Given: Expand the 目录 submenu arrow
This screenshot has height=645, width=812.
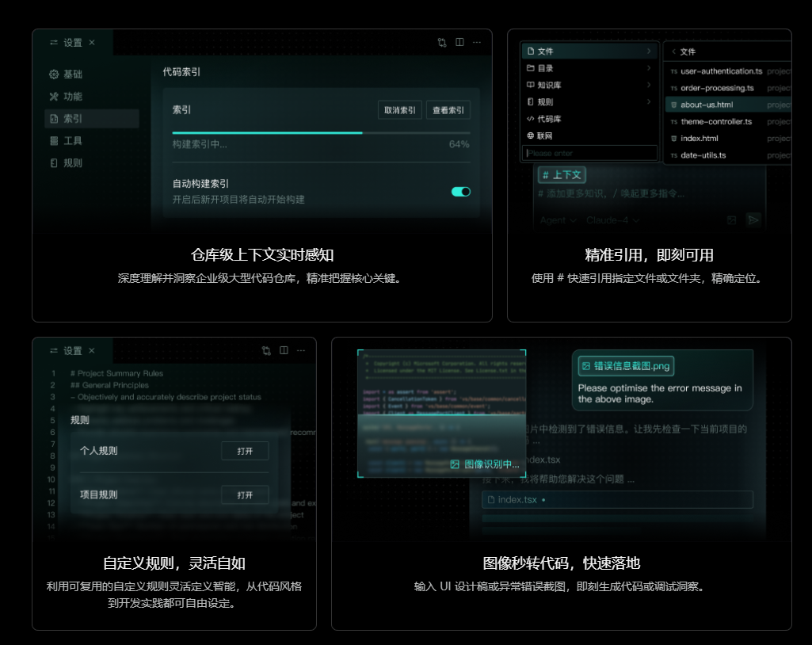Looking at the screenshot, I should tap(649, 68).
